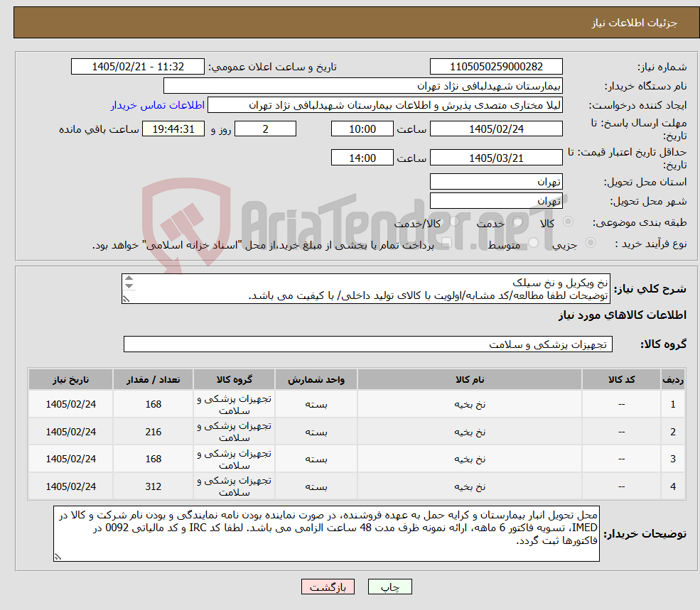Select the خدمت radio button

(518, 222)
